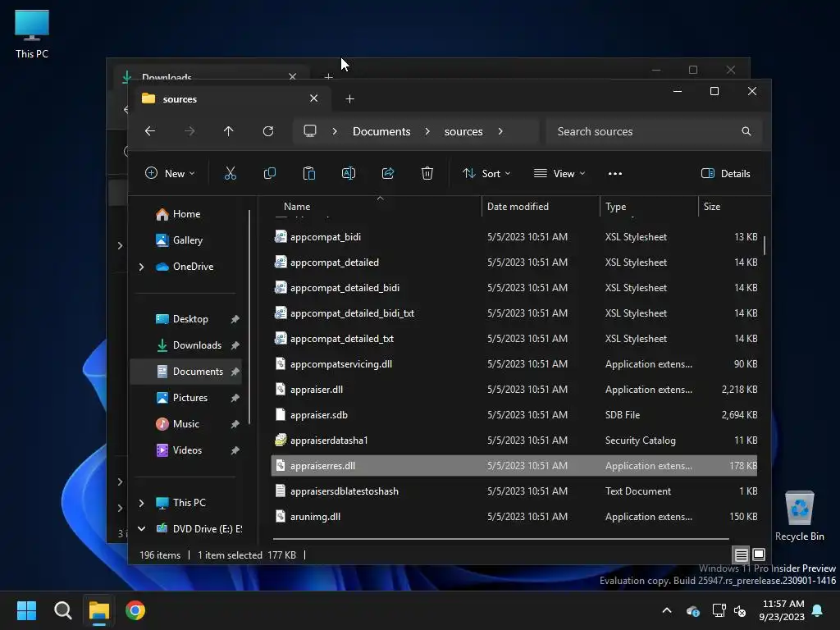The image size is (840, 630).
Task: Open the Sort dropdown menu
Action: click(x=486, y=174)
